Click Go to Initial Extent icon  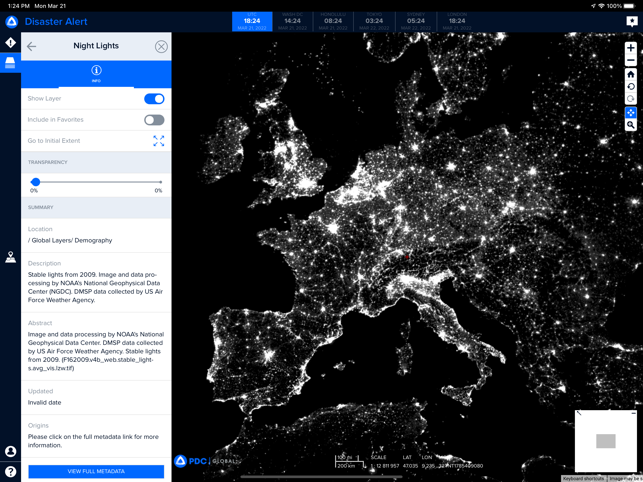[x=159, y=141]
